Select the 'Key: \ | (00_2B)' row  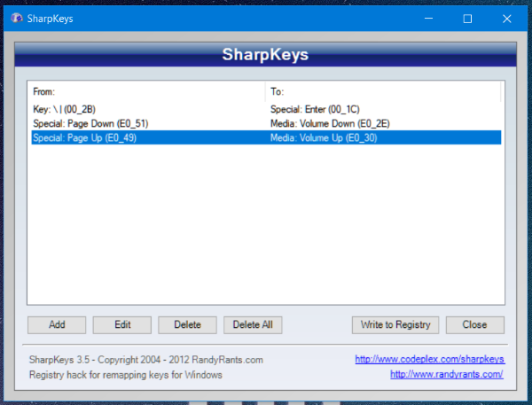click(266, 109)
